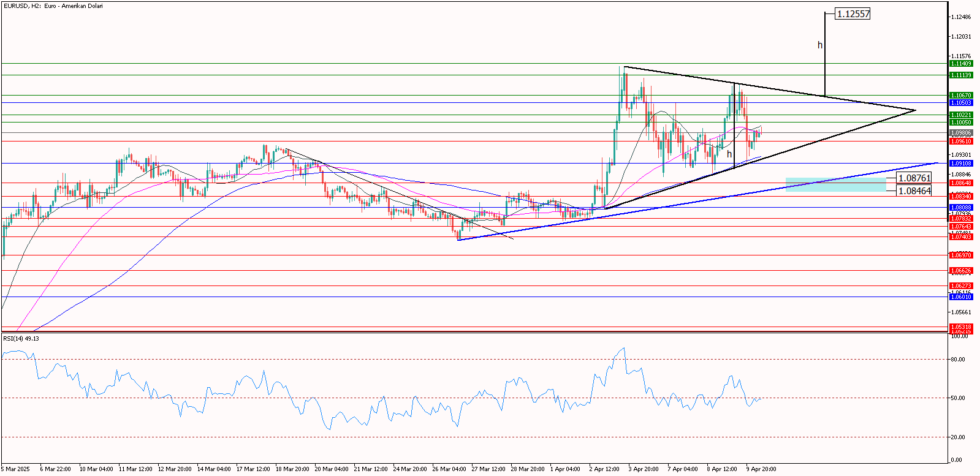Click the blue 1.06010 price level tag
The image size is (980, 476).
click(961, 297)
